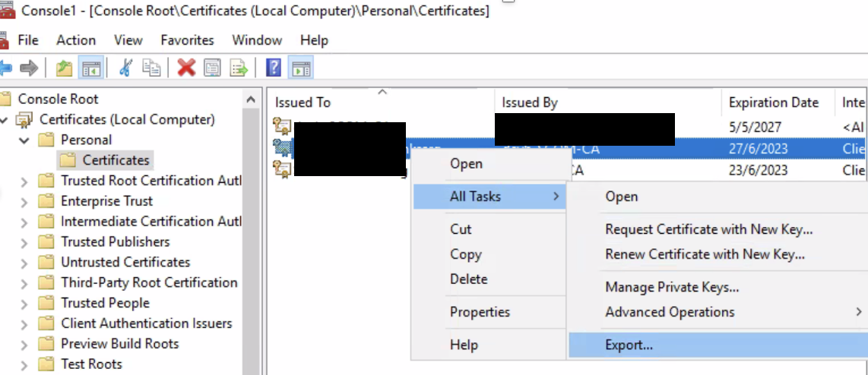Click the blue Help question mark icon
The image size is (868, 375).
(274, 68)
